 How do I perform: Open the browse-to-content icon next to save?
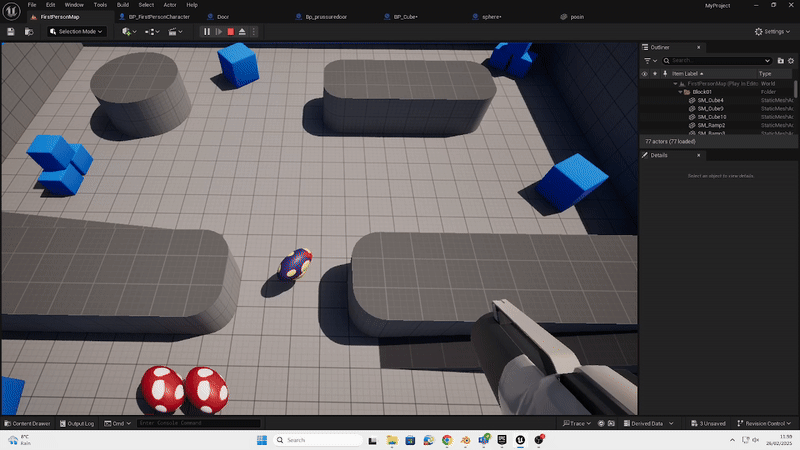29,32
